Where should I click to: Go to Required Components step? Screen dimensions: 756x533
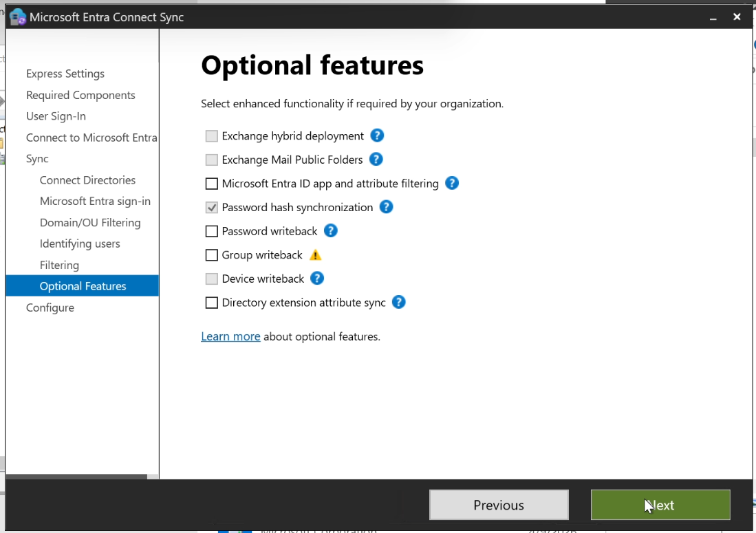80,95
